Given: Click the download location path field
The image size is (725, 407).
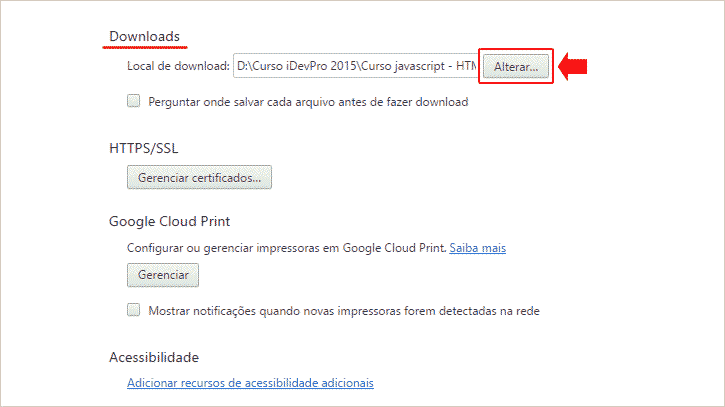Looking at the screenshot, I should (x=356, y=66).
